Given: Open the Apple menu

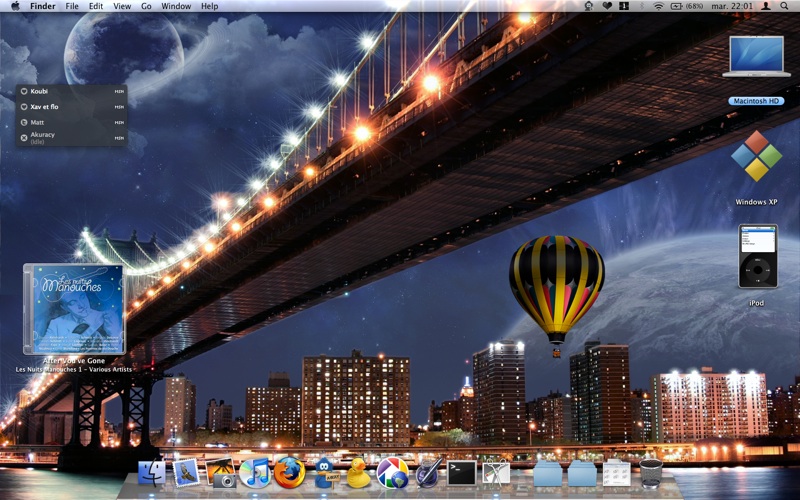Looking at the screenshot, I should [x=15, y=6].
